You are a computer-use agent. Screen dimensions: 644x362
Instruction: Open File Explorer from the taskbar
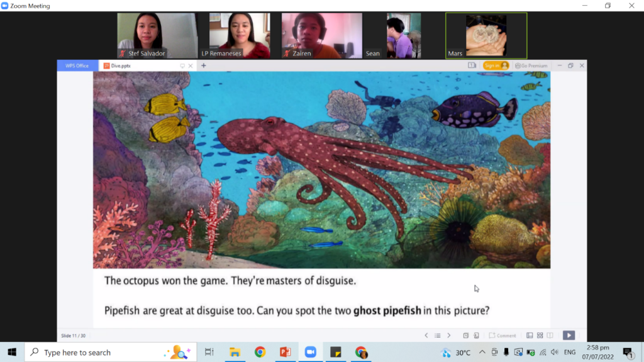pos(235,352)
